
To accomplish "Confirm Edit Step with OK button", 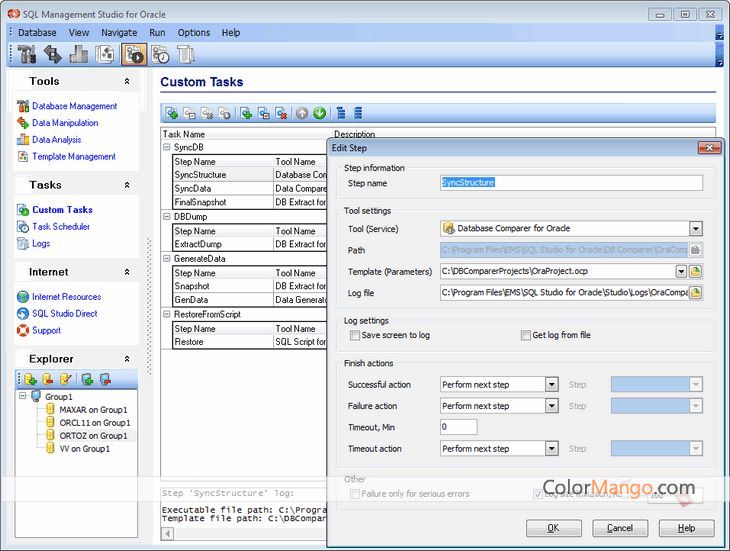I will click(554, 528).
